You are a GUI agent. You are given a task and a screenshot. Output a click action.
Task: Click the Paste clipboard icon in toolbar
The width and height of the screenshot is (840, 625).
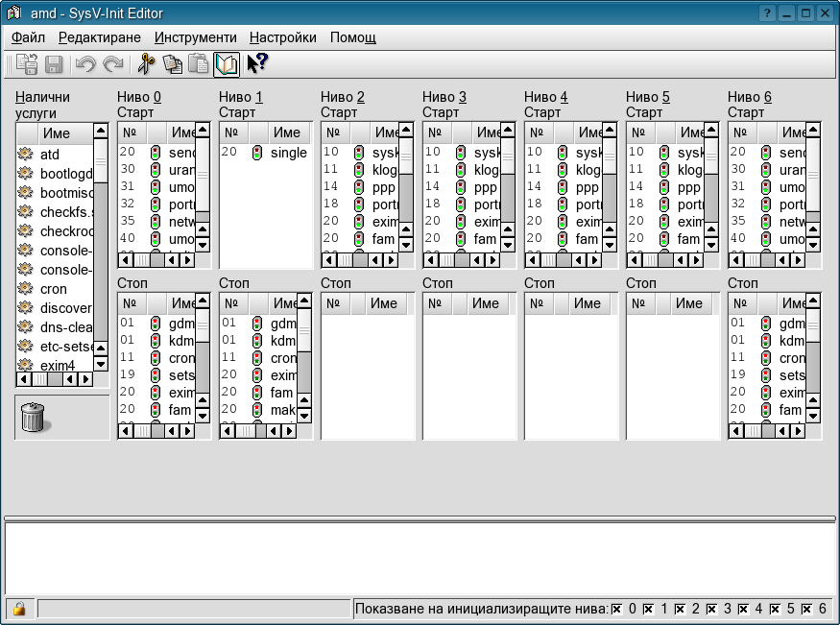198,64
